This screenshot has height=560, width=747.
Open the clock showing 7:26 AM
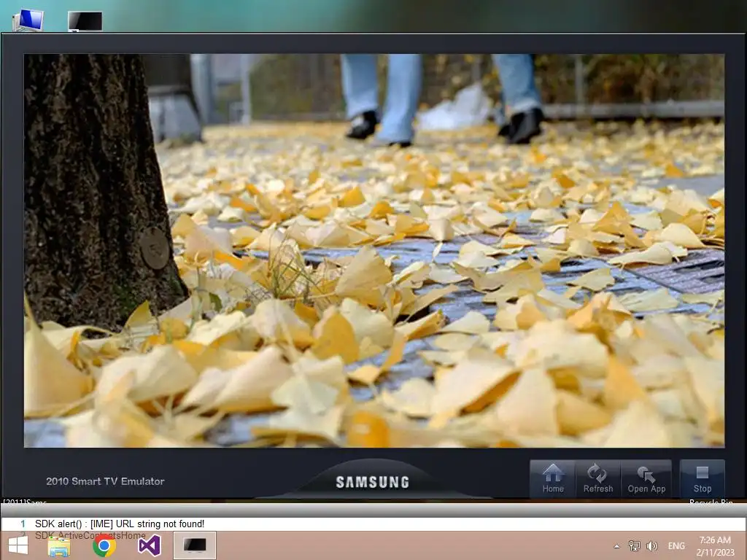pos(715,546)
